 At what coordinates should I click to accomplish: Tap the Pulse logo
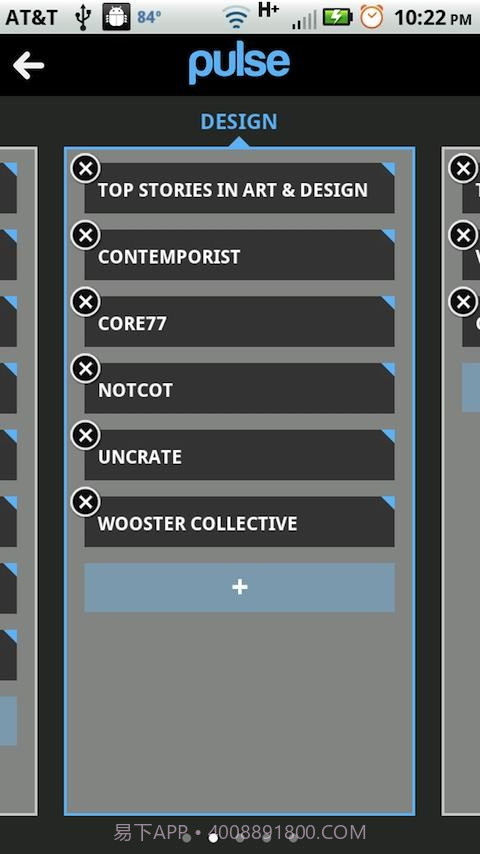coord(239,65)
